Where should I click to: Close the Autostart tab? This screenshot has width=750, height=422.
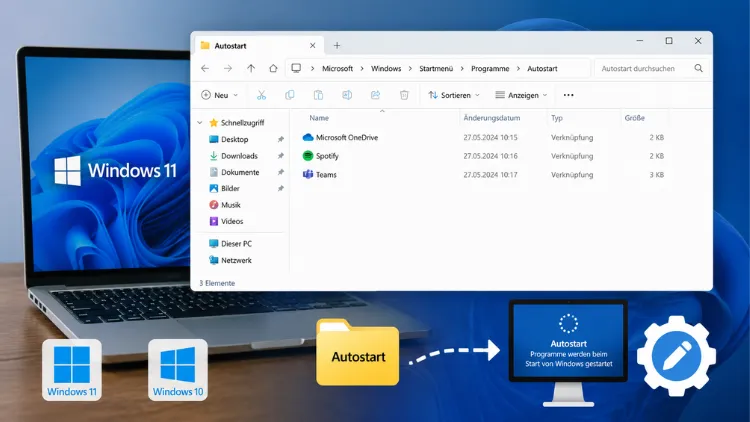(312, 45)
